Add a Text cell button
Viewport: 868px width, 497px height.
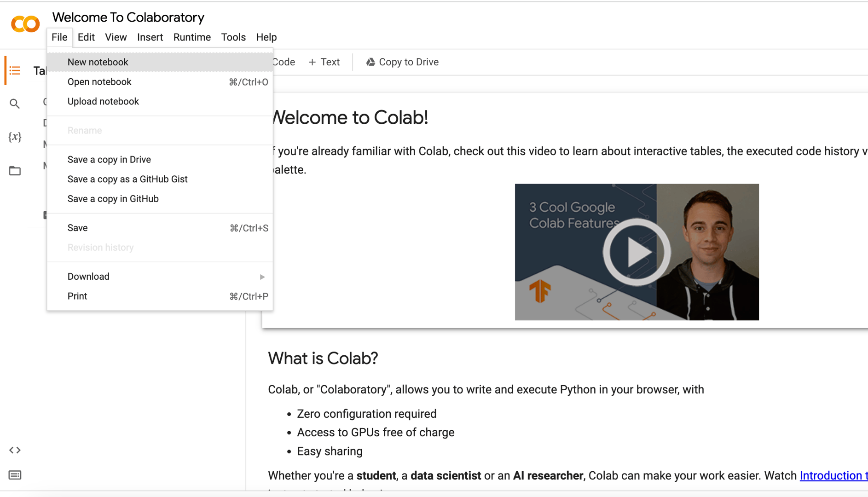point(324,62)
